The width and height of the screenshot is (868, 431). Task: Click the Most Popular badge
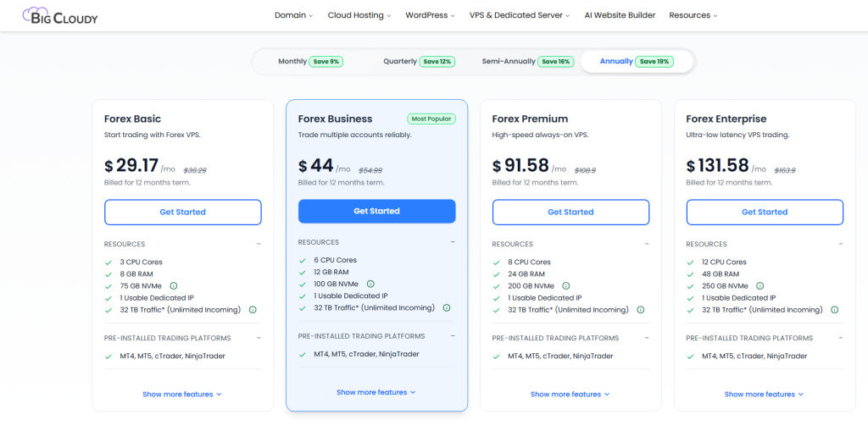(x=431, y=119)
